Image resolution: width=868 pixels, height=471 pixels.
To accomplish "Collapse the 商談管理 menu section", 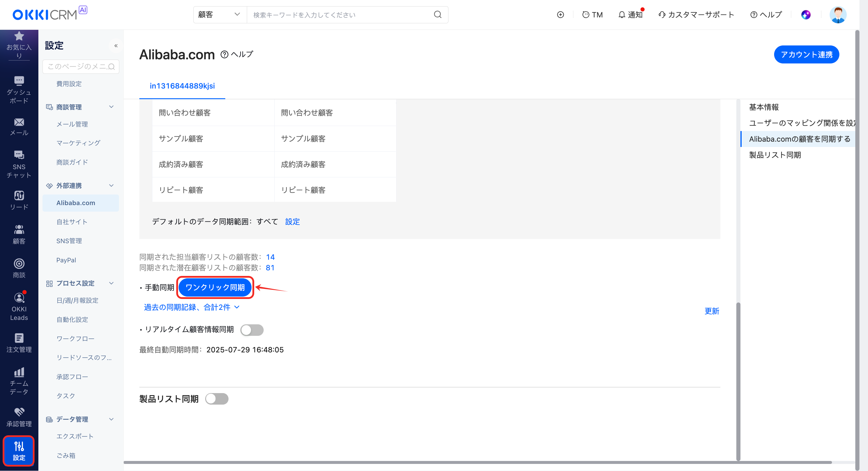I will click(x=111, y=107).
